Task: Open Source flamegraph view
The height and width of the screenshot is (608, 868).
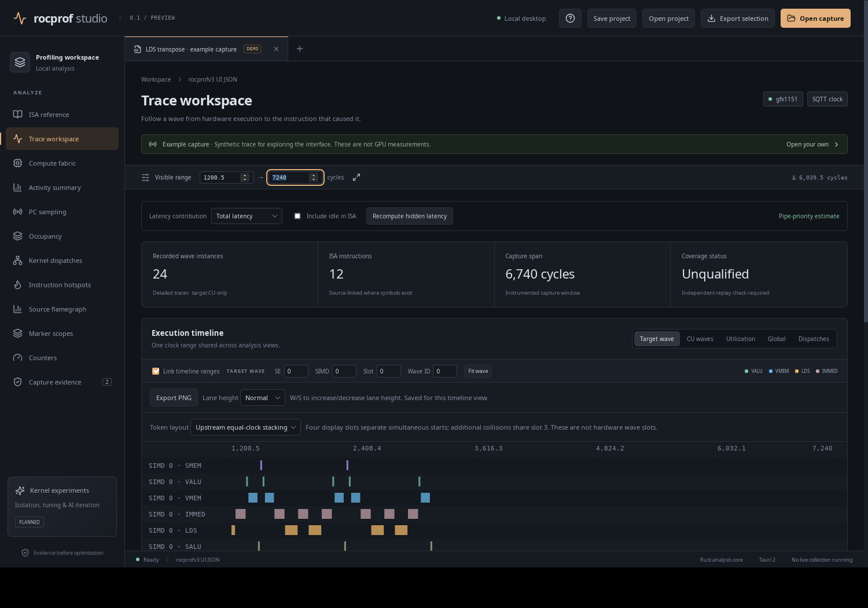Action: click(x=62, y=309)
